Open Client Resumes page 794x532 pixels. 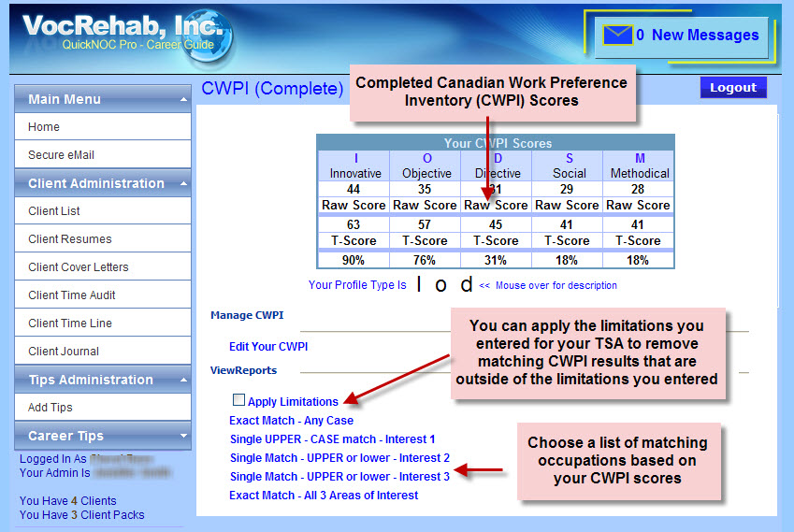69,239
